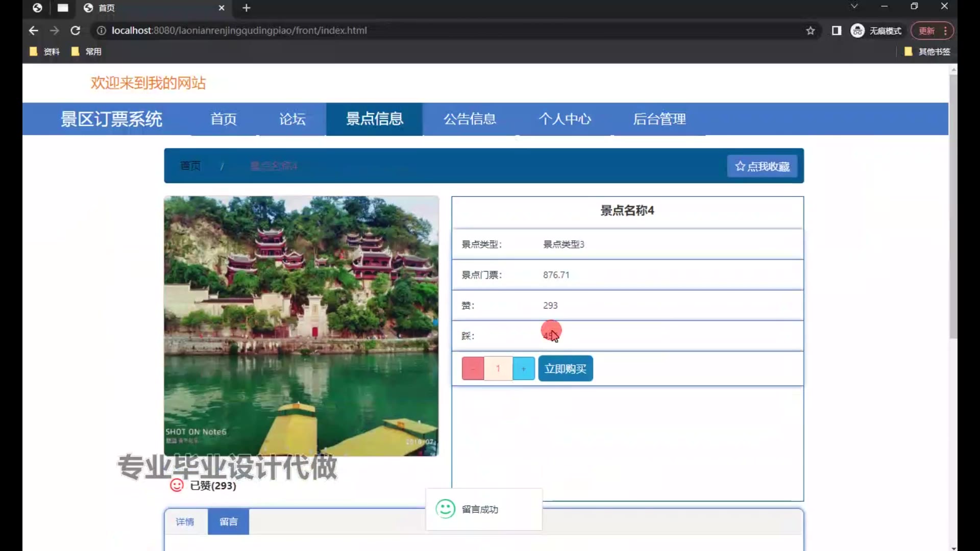Click the 景点类型3 value text
The image size is (980, 551).
pyautogui.click(x=563, y=244)
